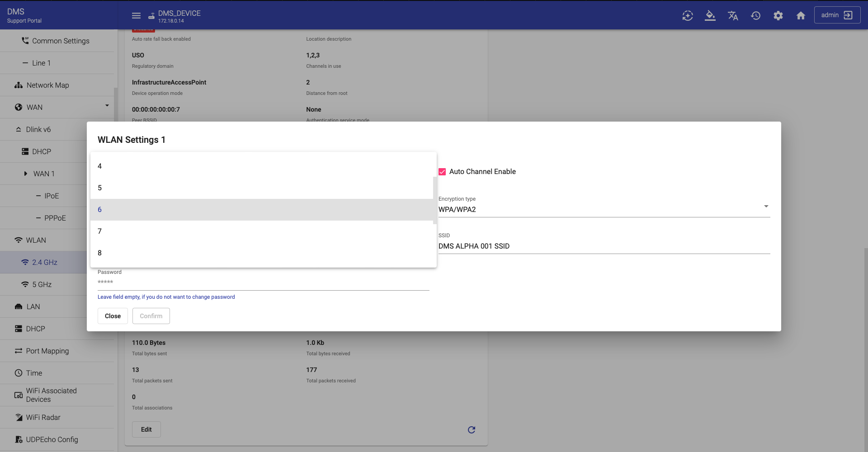The image size is (868, 452).
Task: Click the SSID input field
Action: (x=604, y=246)
